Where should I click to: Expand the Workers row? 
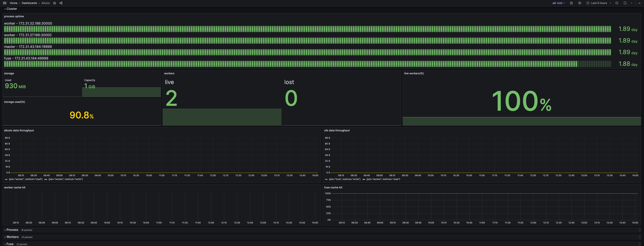(12, 237)
